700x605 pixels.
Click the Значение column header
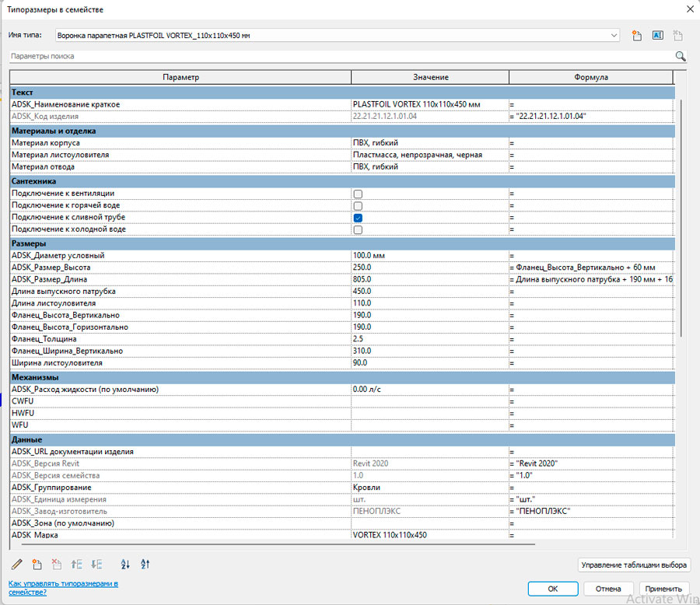(430, 77)
